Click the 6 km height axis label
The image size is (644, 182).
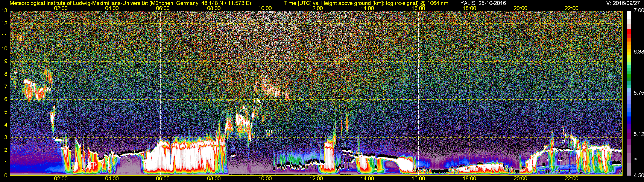(x=6, y=99)
